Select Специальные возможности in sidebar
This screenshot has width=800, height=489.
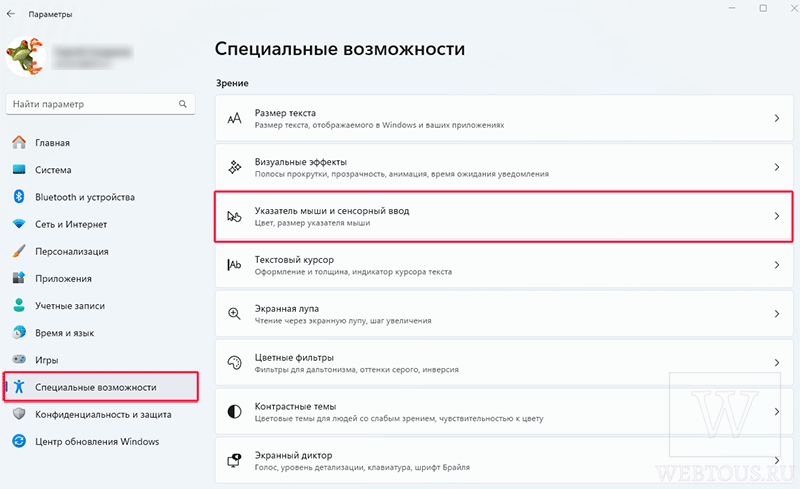pyautogui.click(x=101, y=387)
